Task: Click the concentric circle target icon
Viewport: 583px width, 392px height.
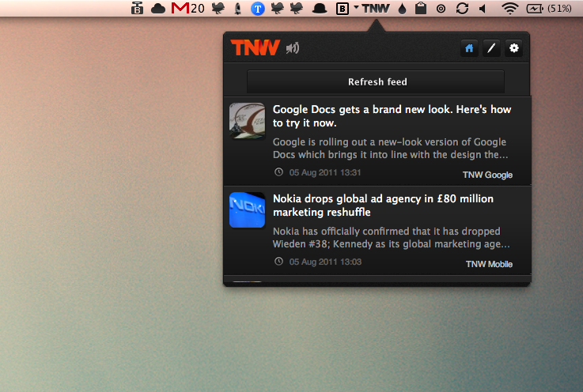Action: click(441, 9)
